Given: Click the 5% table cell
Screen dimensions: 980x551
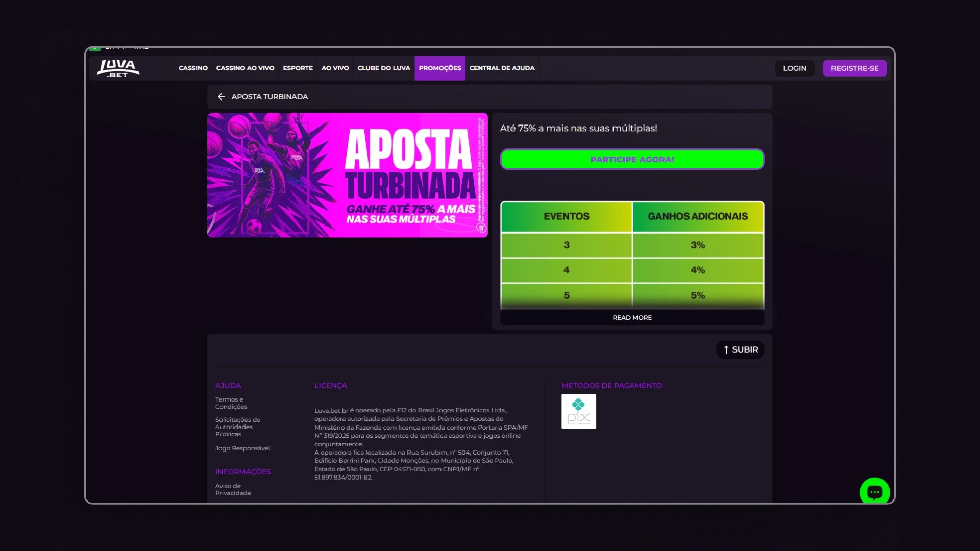Looking at the screenshot, I should 698,296.
